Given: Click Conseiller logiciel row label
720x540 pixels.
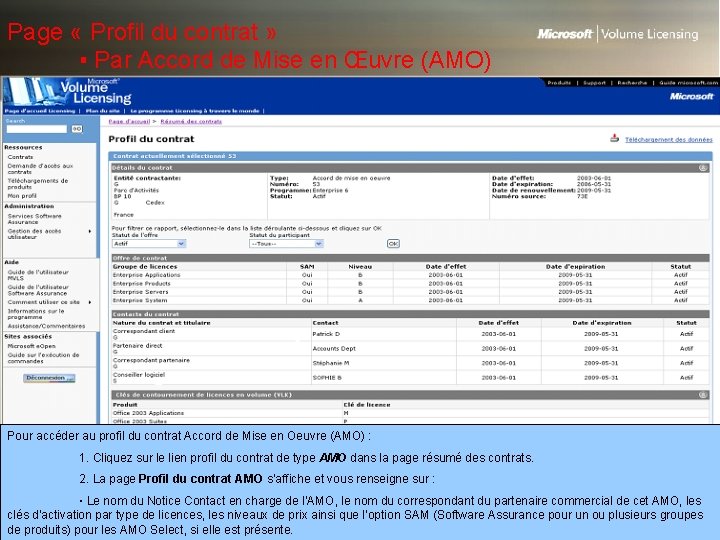Looking at the screenshot, I should coord(139,375).
